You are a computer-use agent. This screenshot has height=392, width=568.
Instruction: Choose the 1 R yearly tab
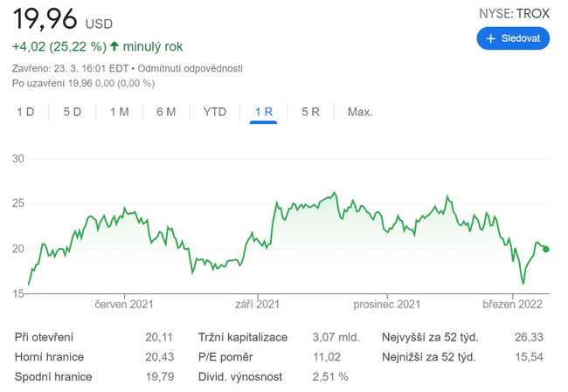[x=263, y=112]
